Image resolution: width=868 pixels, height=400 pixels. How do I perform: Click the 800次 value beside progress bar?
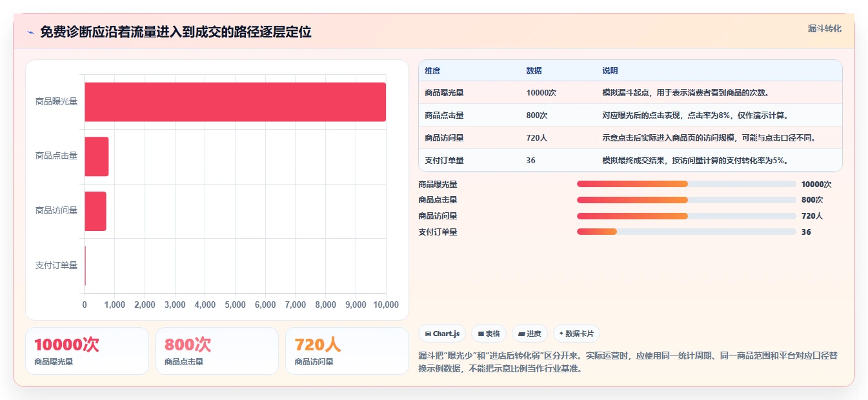point(812,200)
